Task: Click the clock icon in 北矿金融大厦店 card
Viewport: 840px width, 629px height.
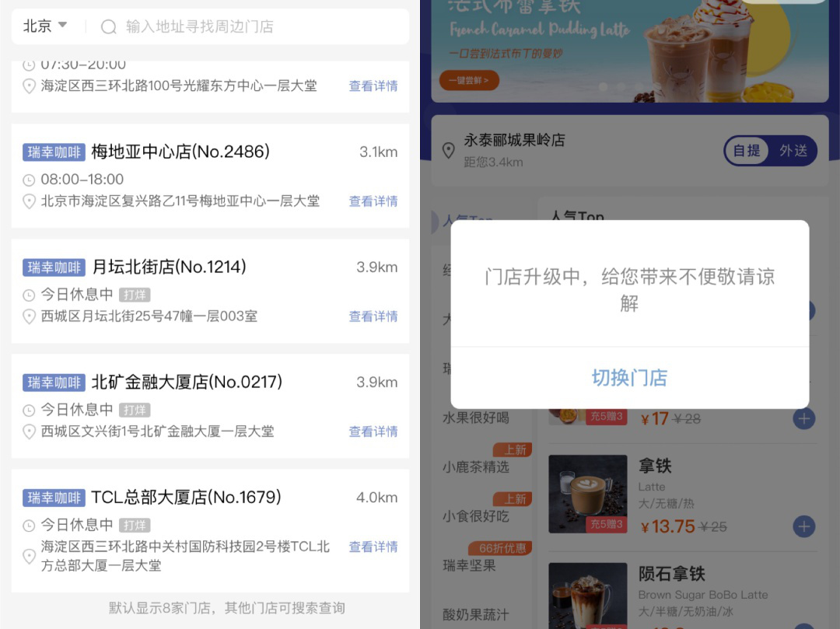Action: coord(29,410)
